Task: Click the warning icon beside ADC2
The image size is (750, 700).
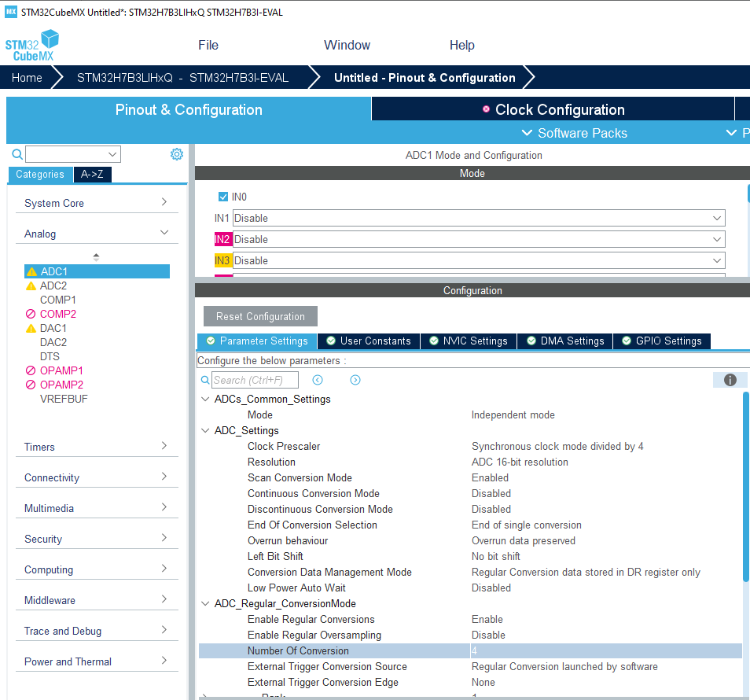Action: (31, 286)
